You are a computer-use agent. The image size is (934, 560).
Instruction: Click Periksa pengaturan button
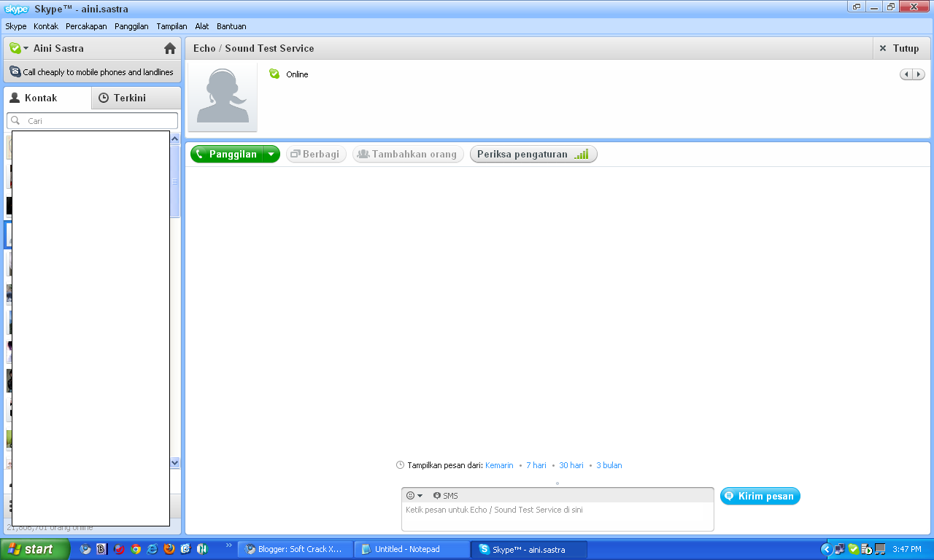coord(533,154)
